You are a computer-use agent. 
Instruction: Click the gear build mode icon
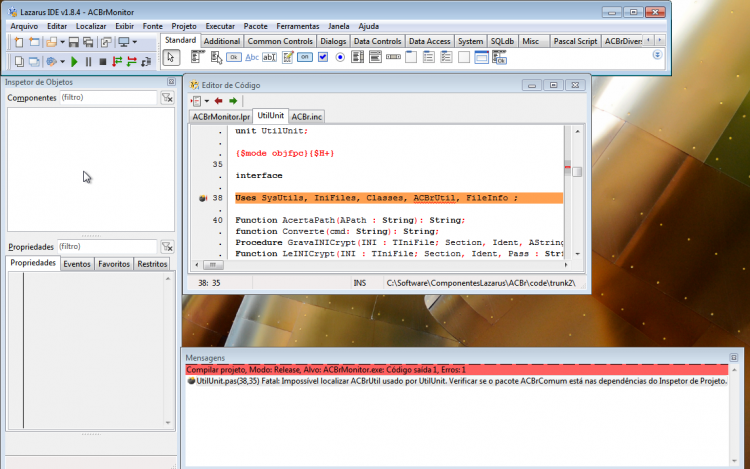coord(51,61)
